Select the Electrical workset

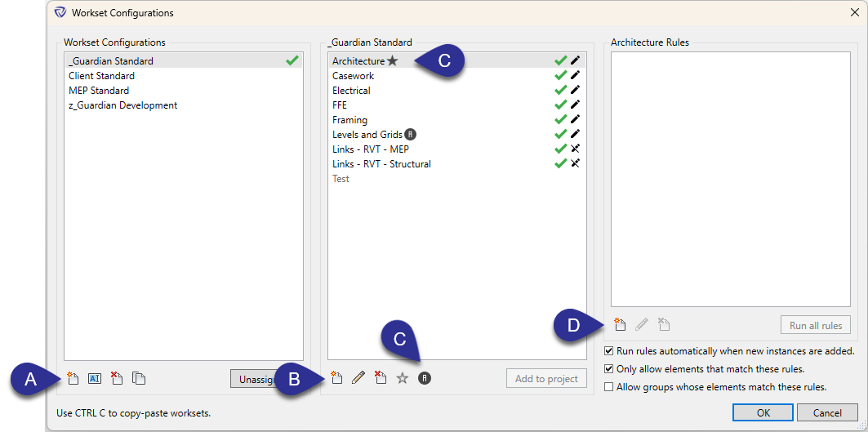456,91
